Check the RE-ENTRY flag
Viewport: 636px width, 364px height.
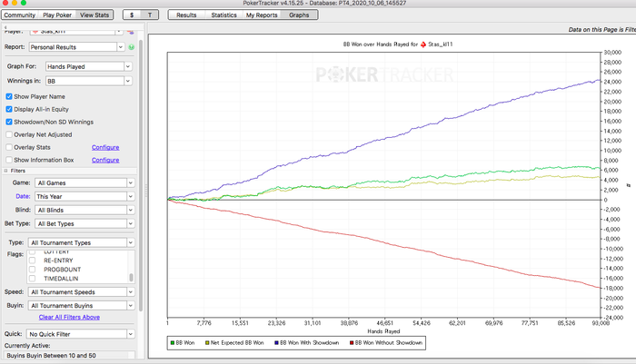[32, 261]
